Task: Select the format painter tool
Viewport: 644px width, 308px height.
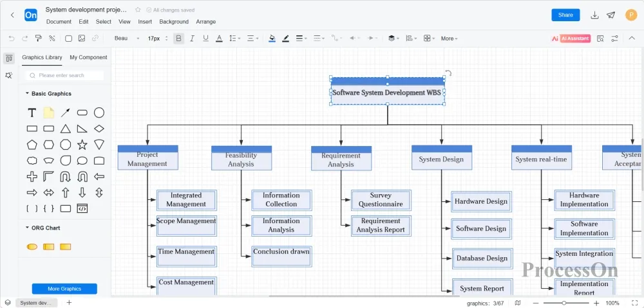Action: 38,39
